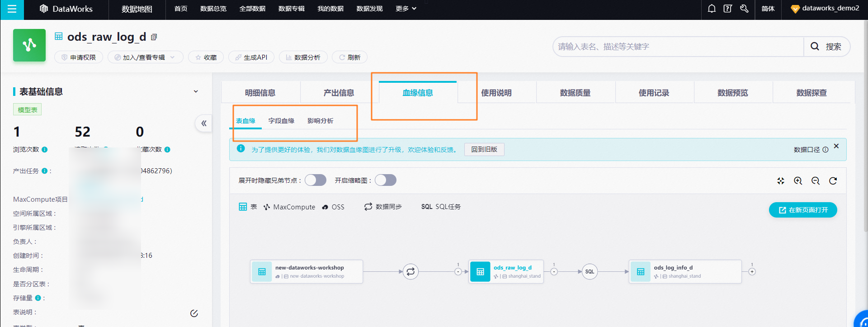Collapse the left panel with double chevron
The image size is (868, 327).
pos(203,123)
